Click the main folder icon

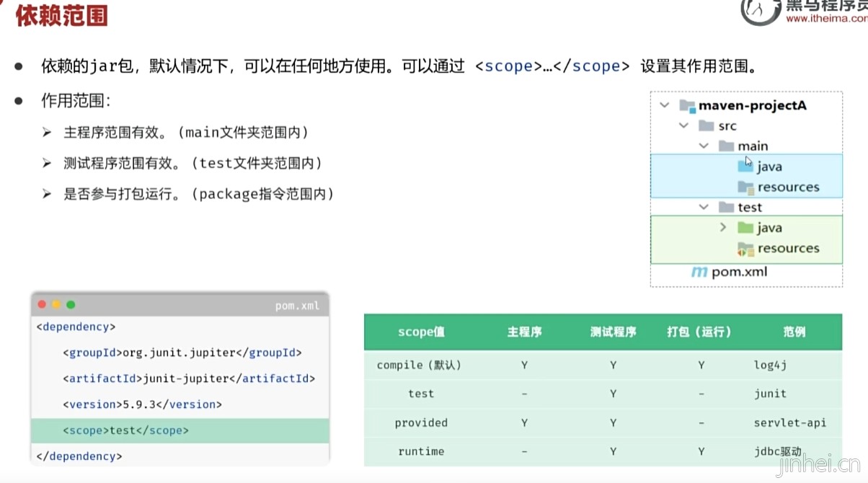click(x=726, y=146)
